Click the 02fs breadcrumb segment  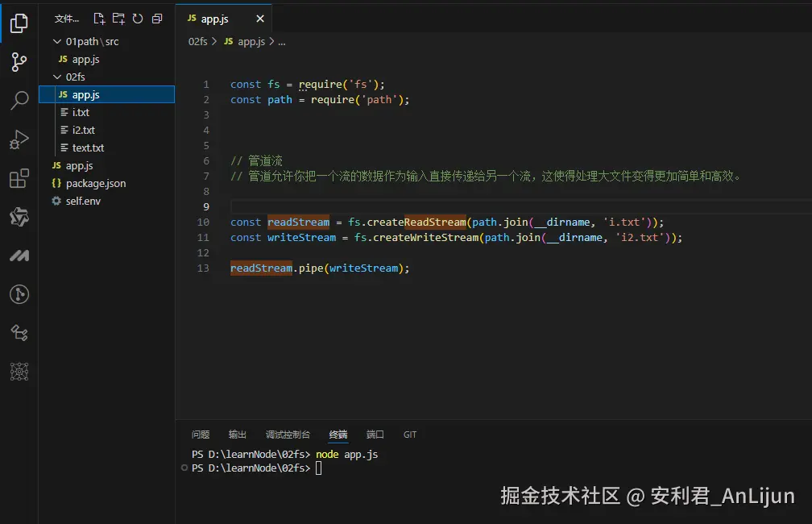point(198,41)
